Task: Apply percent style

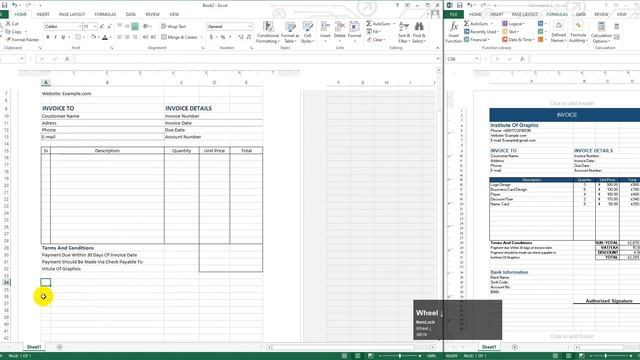Action: pos(223,37)
